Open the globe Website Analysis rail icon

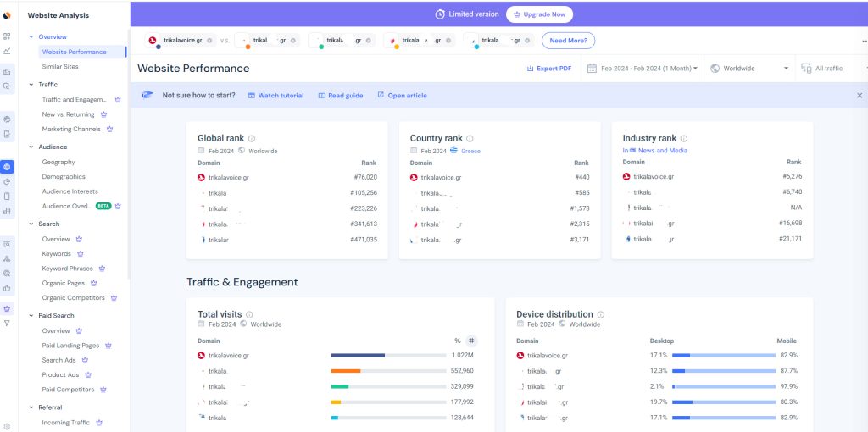[x=7, y=167]
